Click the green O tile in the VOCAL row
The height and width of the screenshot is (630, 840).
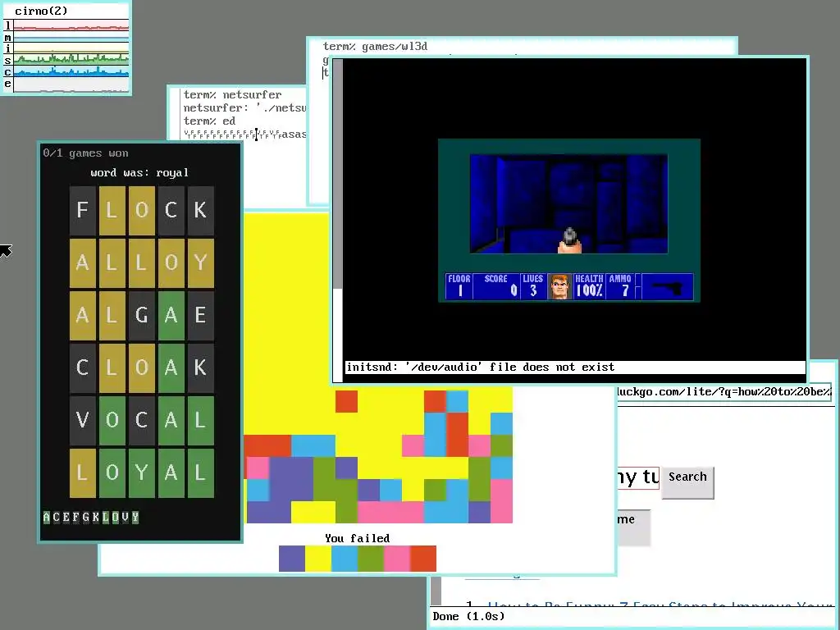click(112, 421)
